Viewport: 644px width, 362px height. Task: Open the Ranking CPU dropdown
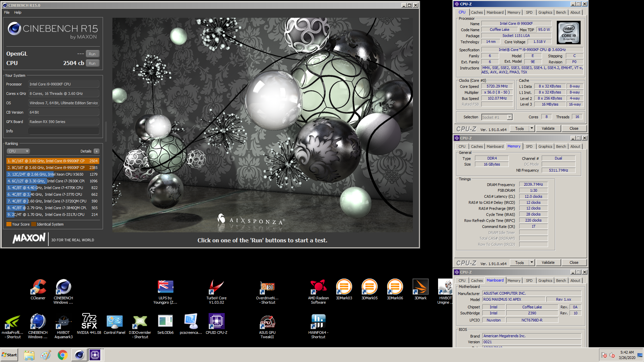18,151
